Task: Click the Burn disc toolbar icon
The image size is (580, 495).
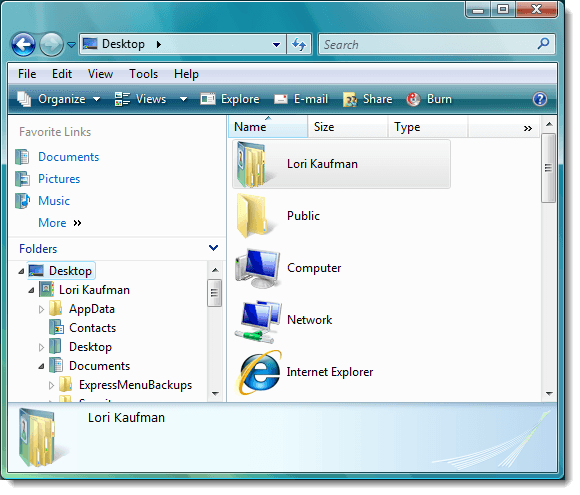Action: pyautogui.click(x=413, y=99)
